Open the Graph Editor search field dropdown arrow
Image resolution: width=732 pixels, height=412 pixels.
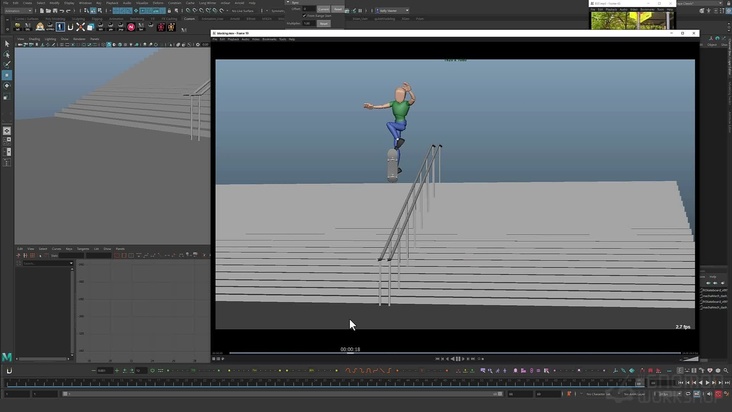point(71,263)
